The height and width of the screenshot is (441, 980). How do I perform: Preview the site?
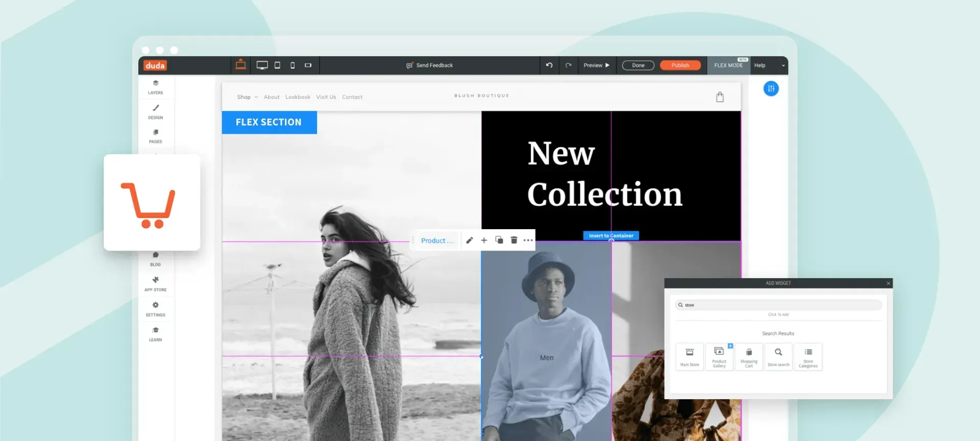coord(596,65)
